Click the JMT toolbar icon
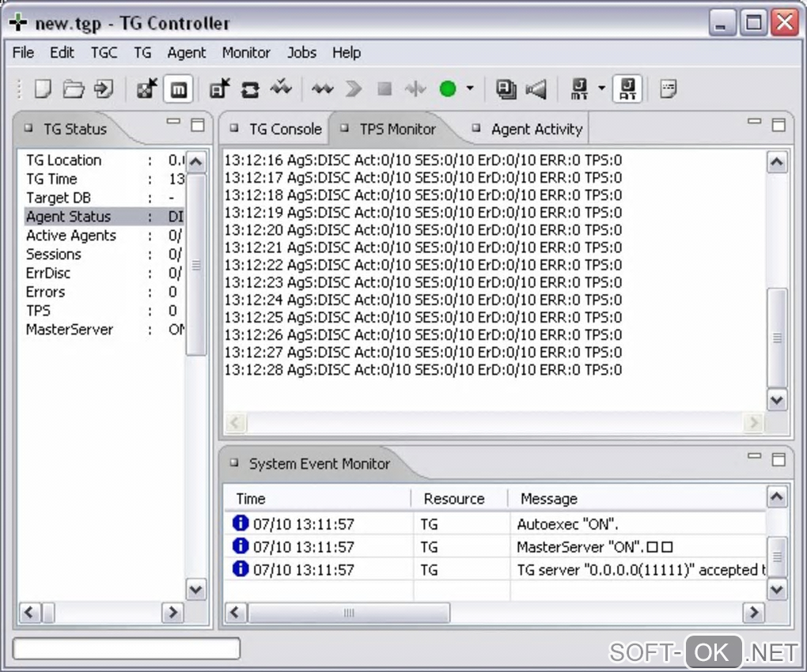Screen dimensions: 807x672 [579, 89]
